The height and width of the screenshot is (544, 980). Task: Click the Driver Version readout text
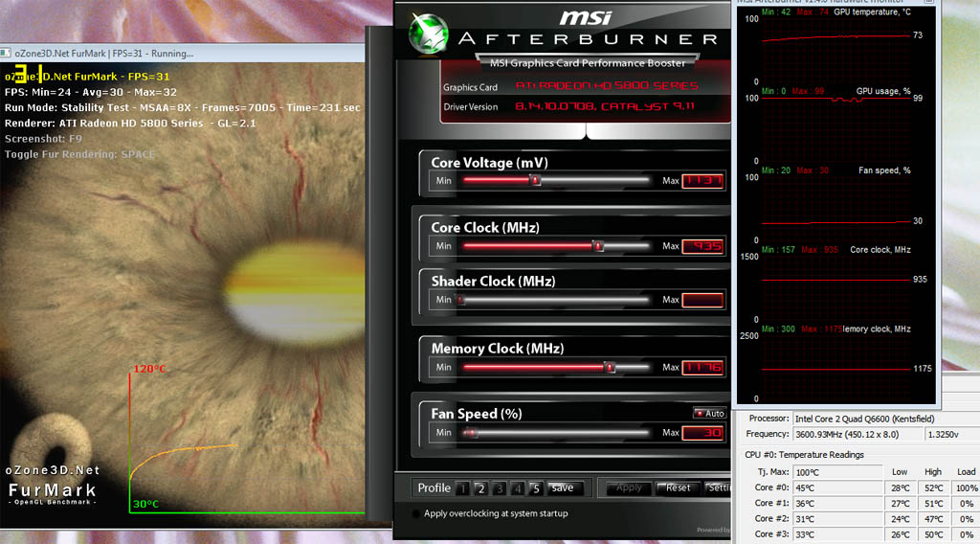(x=605, y=106)
